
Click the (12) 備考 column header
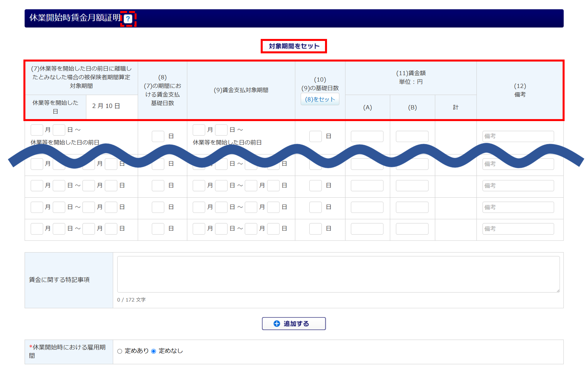coord(520,90)
